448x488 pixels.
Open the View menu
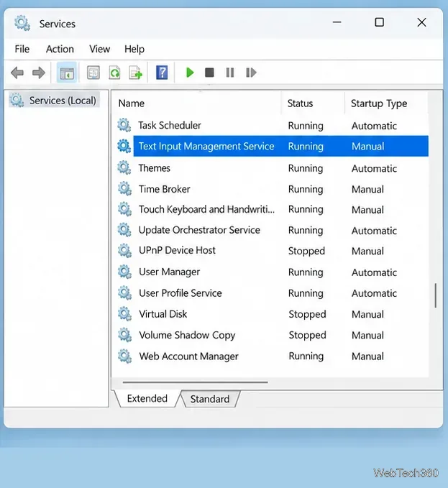[100, 49]
